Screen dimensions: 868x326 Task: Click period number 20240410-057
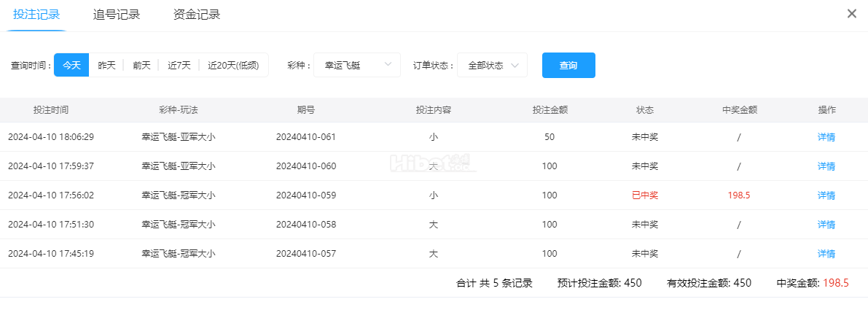click(x=306, y=253)
